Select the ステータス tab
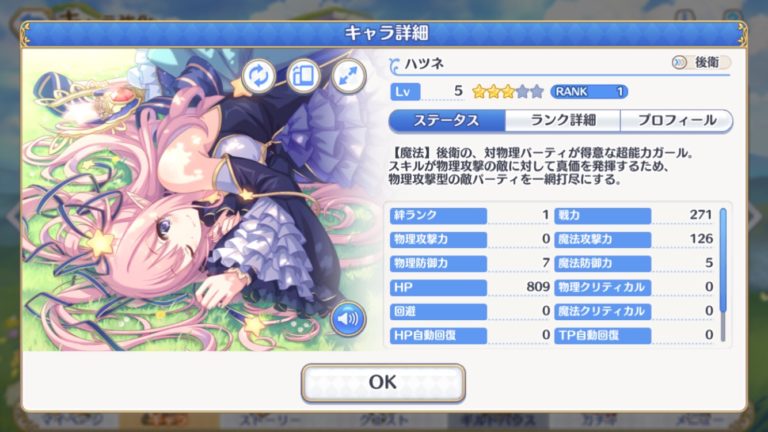Viewport: 768px width, 432px height. [447, 120]
